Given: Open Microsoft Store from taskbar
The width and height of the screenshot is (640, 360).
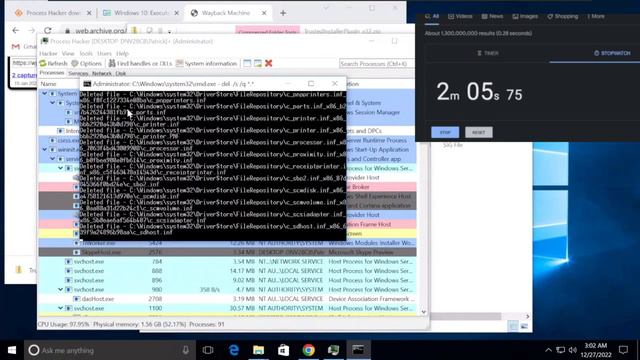Looking at the screenshot, I should [x=283, y=350].
